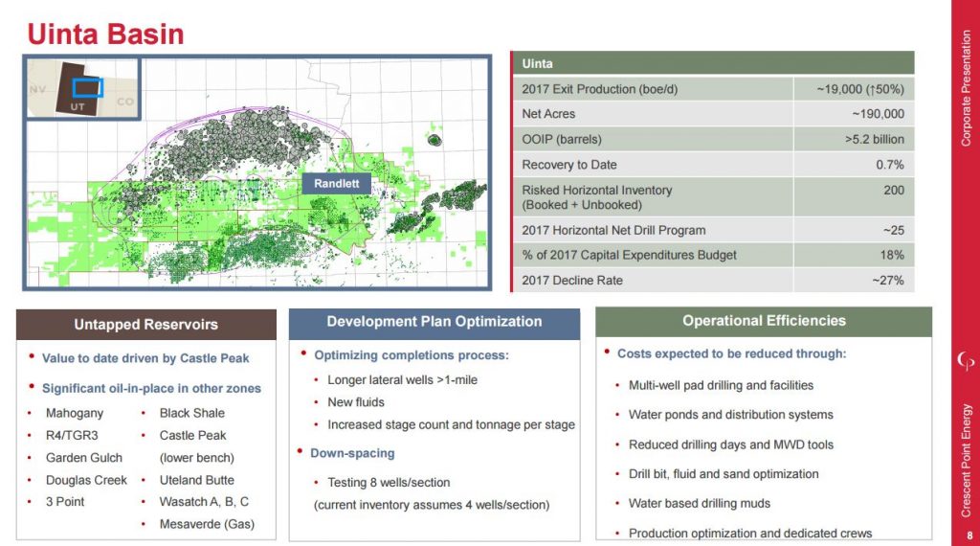Screen dimensions: 980x546
Task: Open the Untapped Reservoirs panel header
Action: (145, 325)
